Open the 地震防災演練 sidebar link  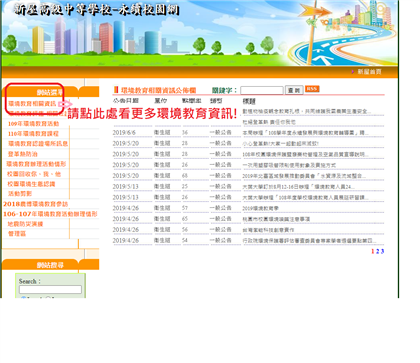(25, 224)
